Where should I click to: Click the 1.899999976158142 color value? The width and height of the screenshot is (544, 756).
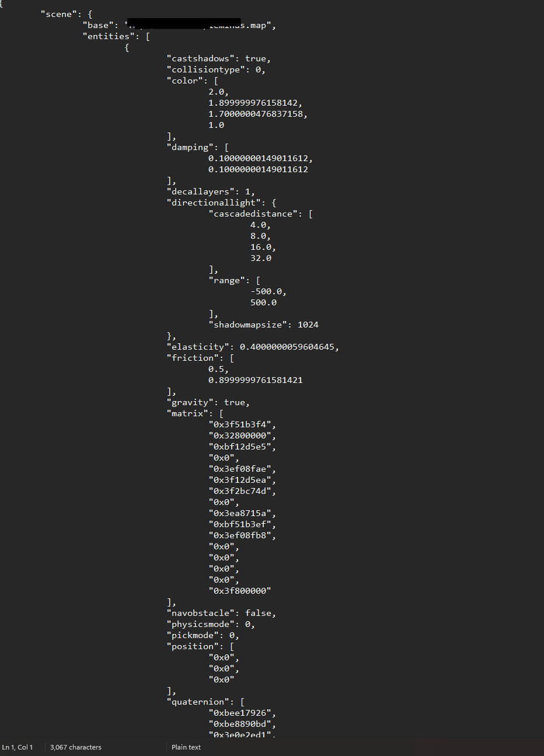pos(256,103)
